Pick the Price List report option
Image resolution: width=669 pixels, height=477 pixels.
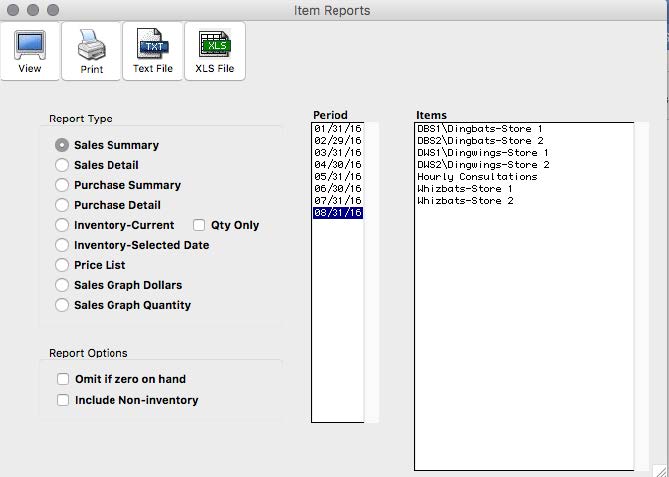[63, 265]
